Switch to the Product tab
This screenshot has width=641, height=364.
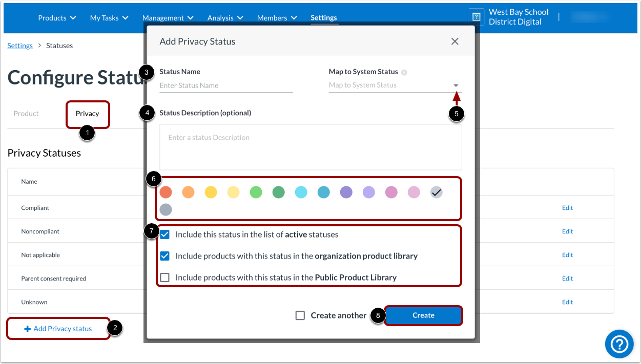(26, 113)
